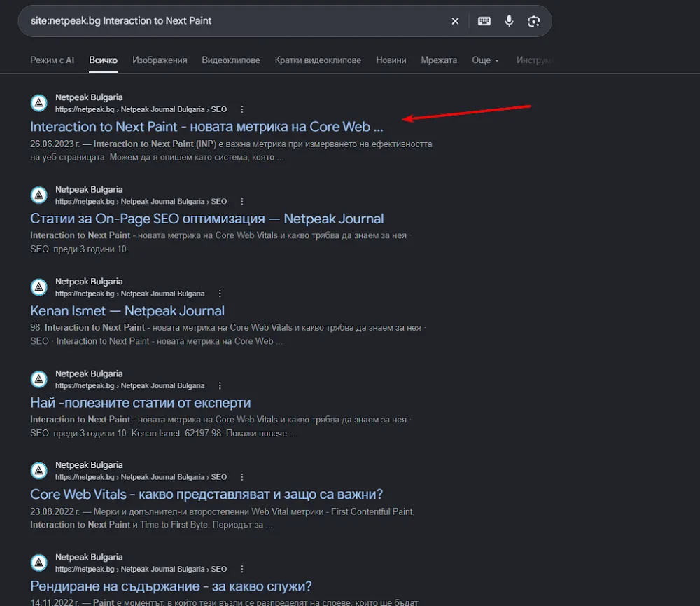The height and width of the screenshot is (606, 700).
Task: Clear the search query with the X icon
Action: coord(455,21)
